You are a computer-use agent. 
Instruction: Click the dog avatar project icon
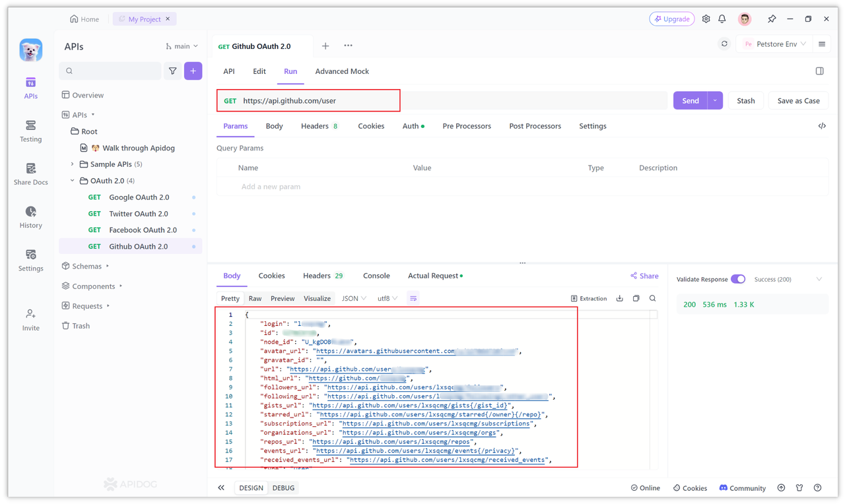pyautogui.click(x=30, y=49)
